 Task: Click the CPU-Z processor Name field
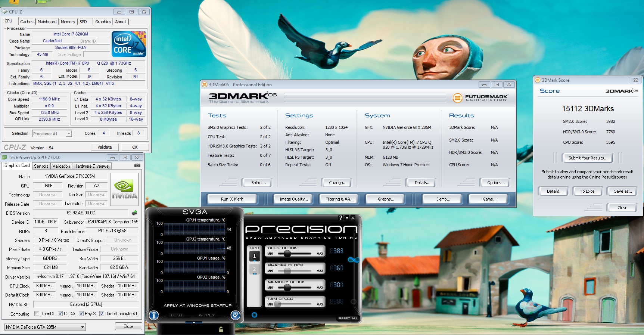click(x=71, y=34)
